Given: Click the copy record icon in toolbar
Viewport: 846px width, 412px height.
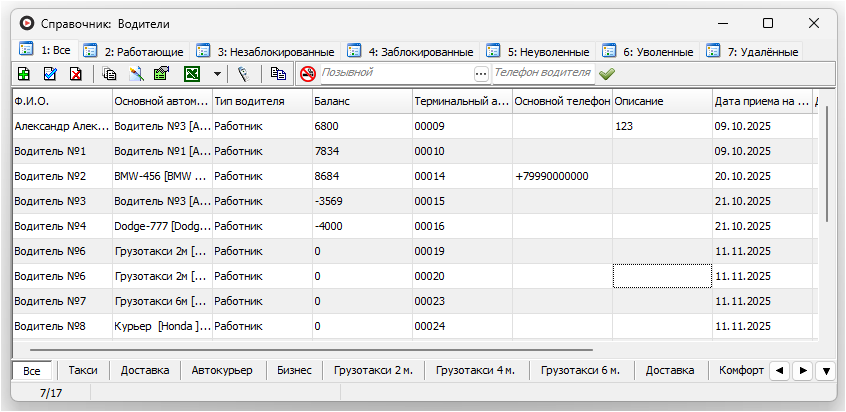Looking at the screenshot, I should 110,74.
